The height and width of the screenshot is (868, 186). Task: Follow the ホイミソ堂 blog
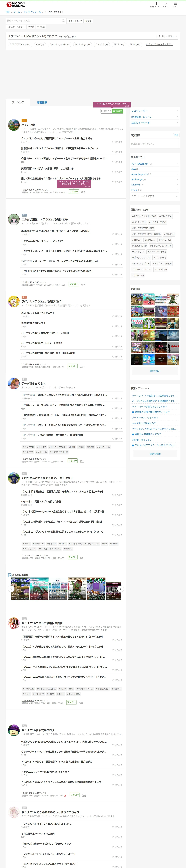[x=74, y=191]
